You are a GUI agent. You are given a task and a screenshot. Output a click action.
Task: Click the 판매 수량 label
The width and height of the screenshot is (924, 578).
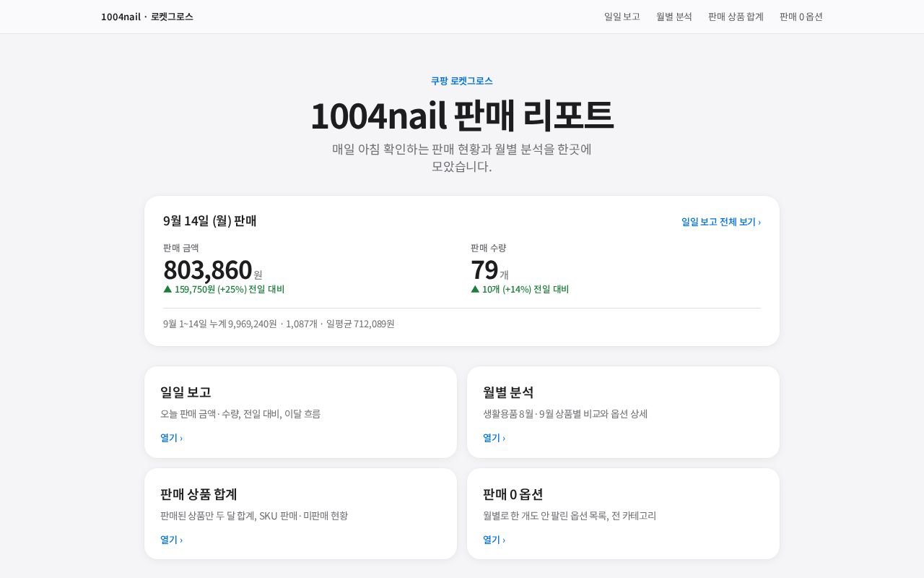(x=489, y=248)
